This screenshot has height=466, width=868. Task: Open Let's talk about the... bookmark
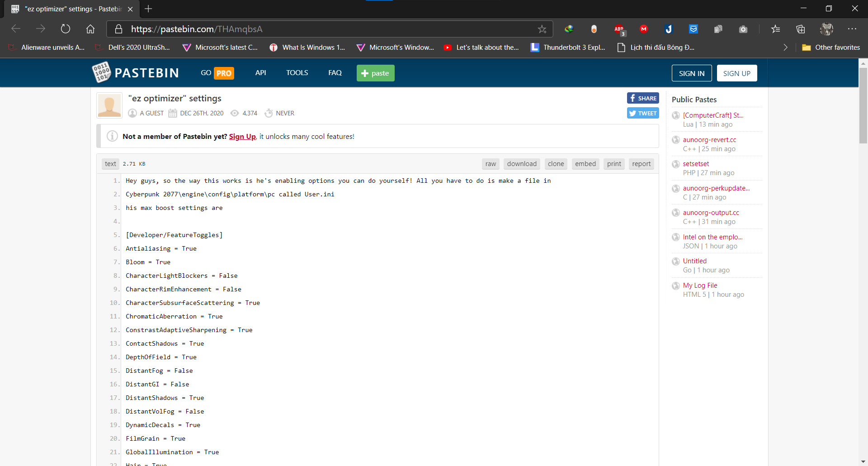pyautogui.click(x=481, y=47)
